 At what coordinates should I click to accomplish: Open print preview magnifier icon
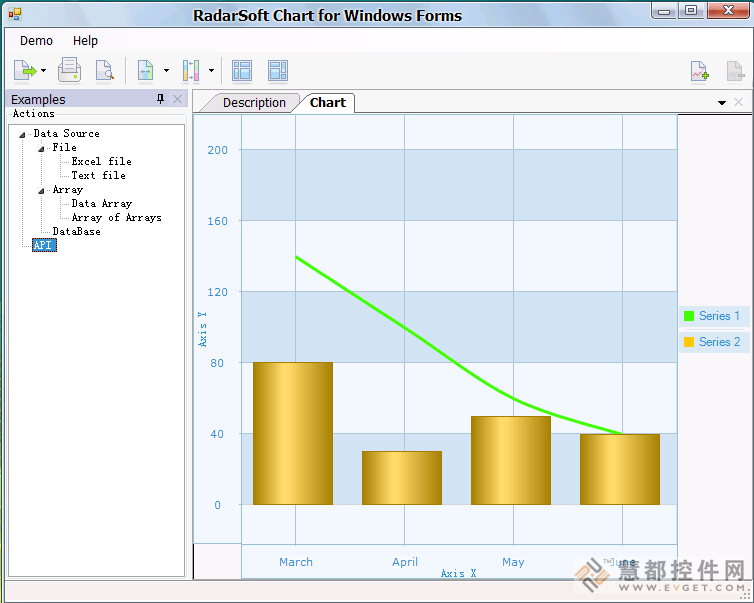(104, 70)
